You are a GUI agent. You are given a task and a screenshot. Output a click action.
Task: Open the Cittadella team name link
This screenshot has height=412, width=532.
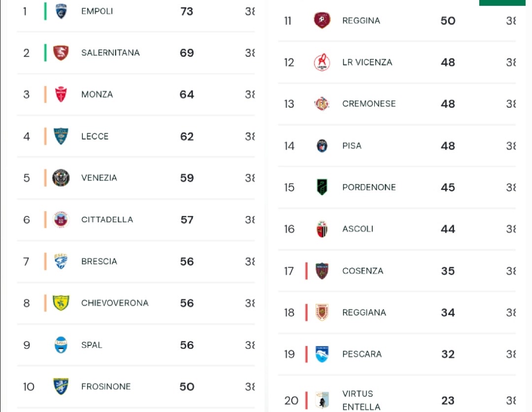coord(107,220)
